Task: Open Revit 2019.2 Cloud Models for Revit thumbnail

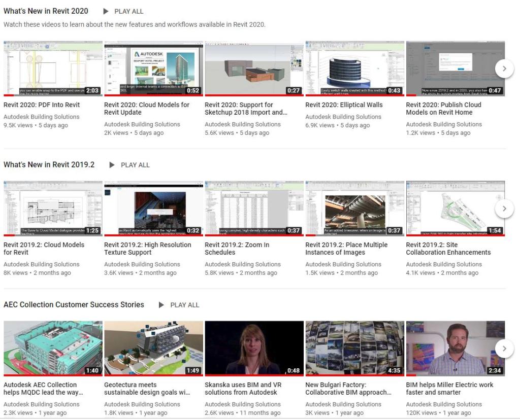Action: (53, 208)
